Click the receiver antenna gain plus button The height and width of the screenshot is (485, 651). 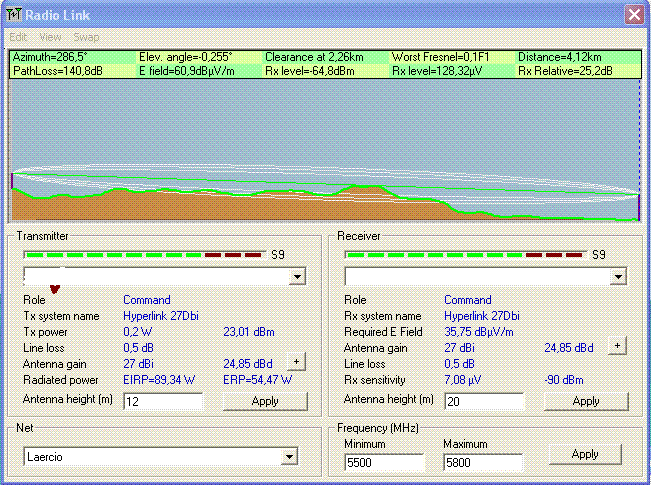click(x=617, y=346)
